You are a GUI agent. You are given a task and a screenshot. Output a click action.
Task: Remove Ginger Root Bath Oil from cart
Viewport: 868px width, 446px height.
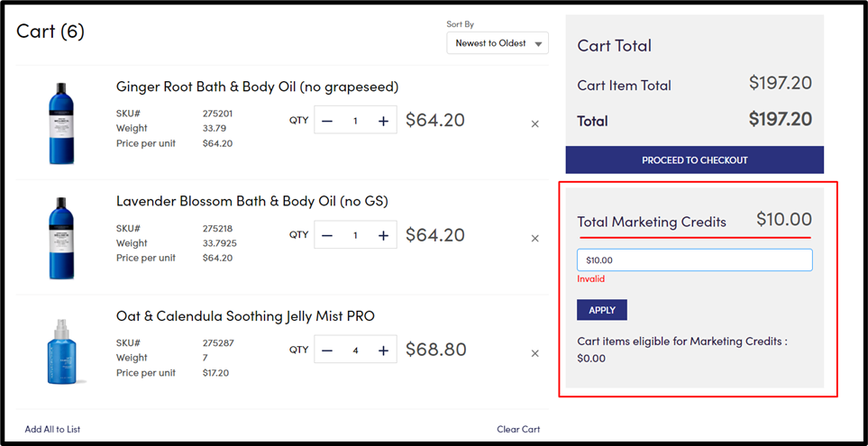(535, 123)
